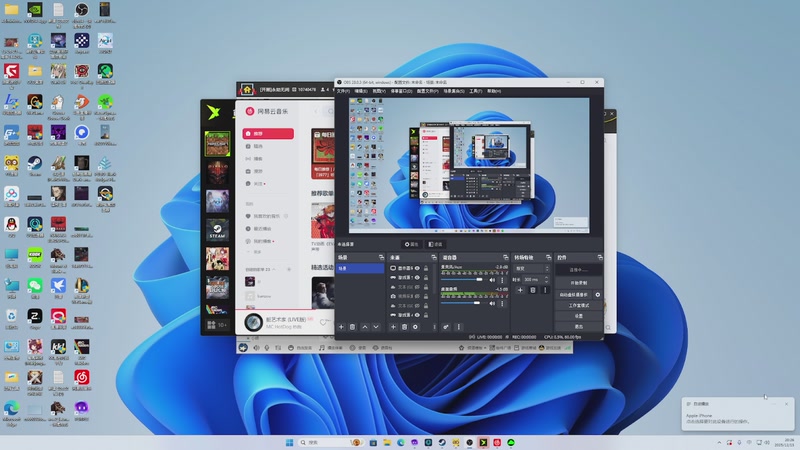
Task: Open source properties gear in Sources toolbar
Action: coord(415,327)
